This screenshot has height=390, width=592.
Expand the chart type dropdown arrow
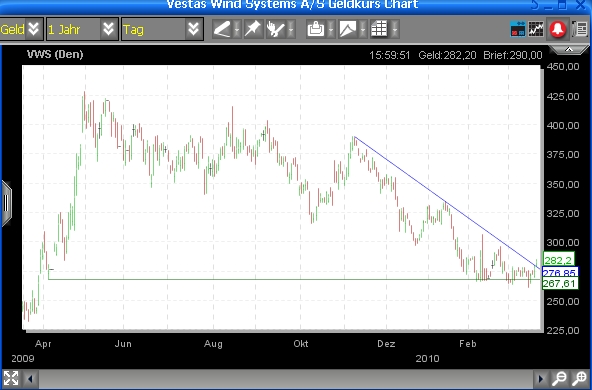point(363,29)
